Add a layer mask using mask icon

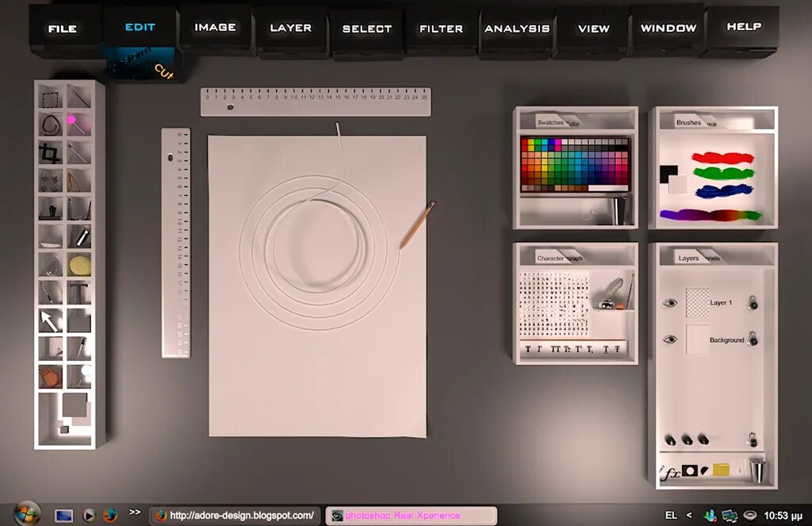[689, 470]
